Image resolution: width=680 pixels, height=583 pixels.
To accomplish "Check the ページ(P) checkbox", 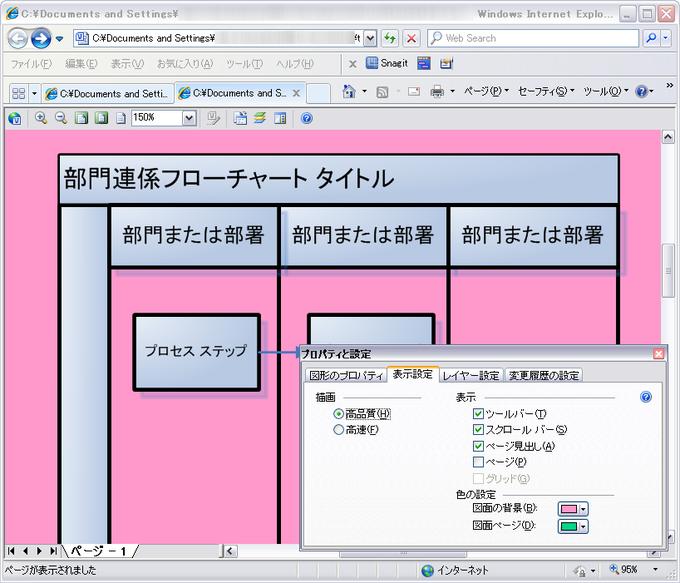I will coord(478,462).
